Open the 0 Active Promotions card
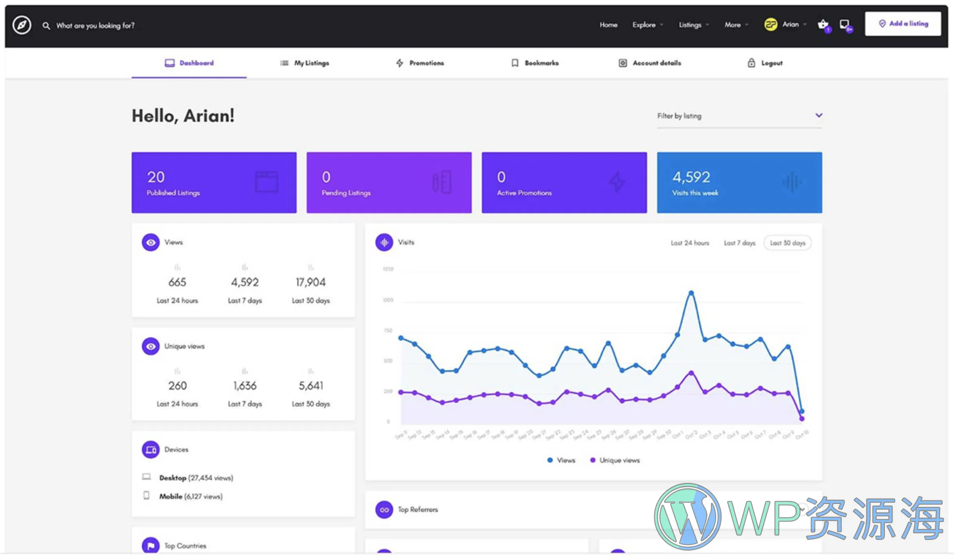 (564, 182)
